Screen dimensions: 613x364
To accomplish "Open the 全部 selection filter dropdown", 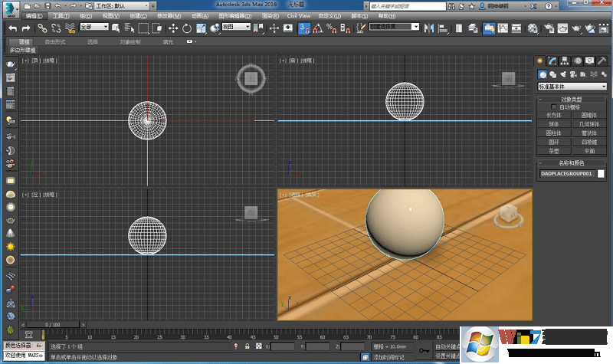I will point(93,28).
